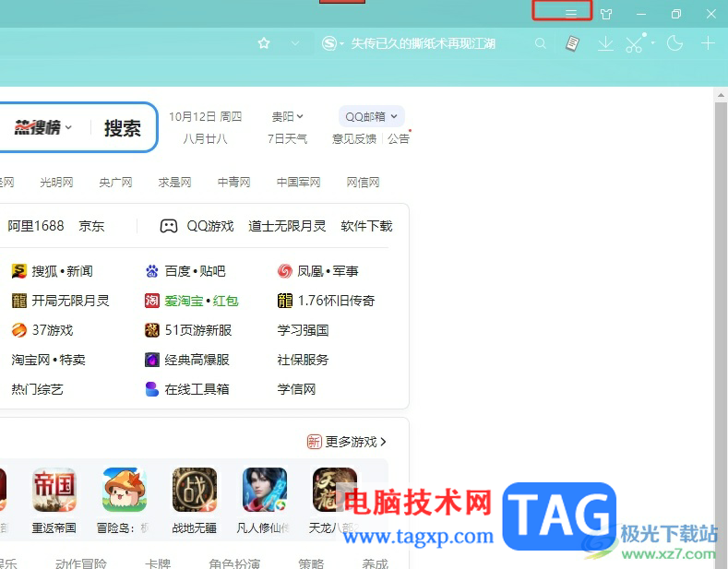Switch to 角色扮演 game tab
The image size is (728, 569).
click(234, 563)
